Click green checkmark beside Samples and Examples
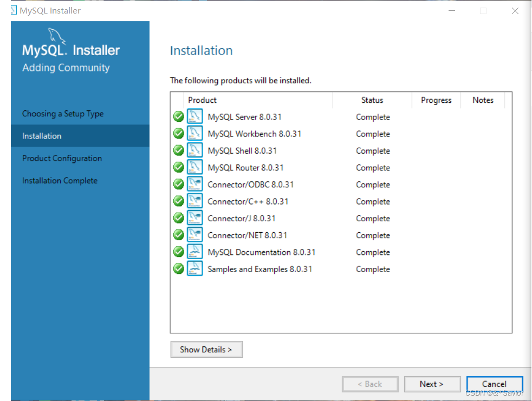This screenshot has height=401, width=532. [x=178, y=269]
